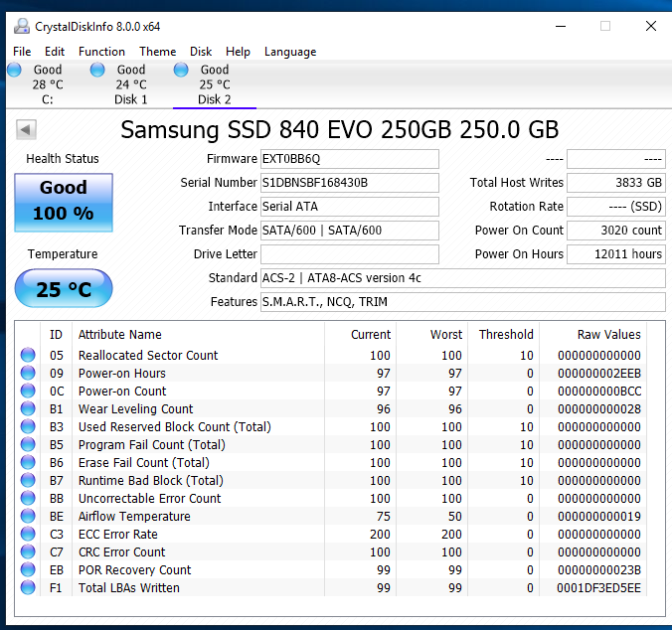Viewport: 672px width, 630px height.
Task: Click the Disk 1 status orb icon
Action: pos(97,70)
